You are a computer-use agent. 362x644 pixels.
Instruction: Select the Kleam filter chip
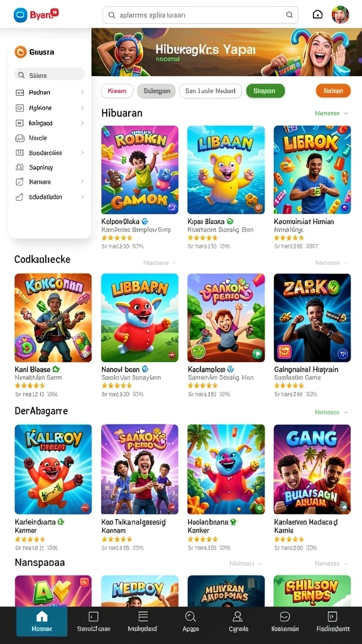[x=117, y=91]
